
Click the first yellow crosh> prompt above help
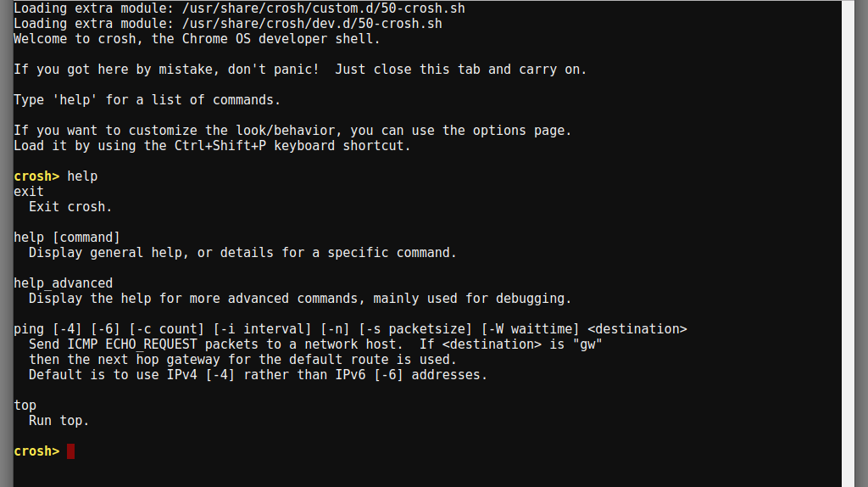[x=36, y=176]
